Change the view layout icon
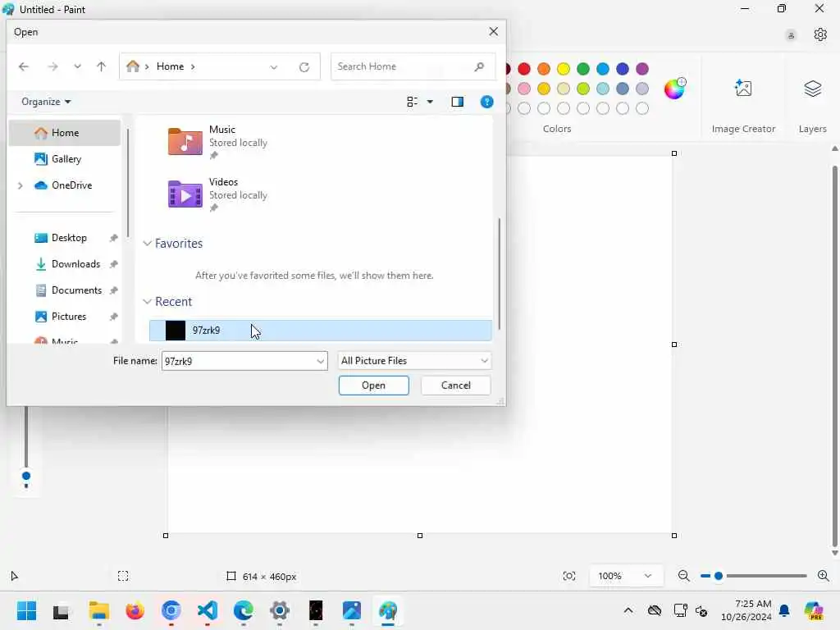The height and width of the screenshot is (630, 840). point(412,102)
